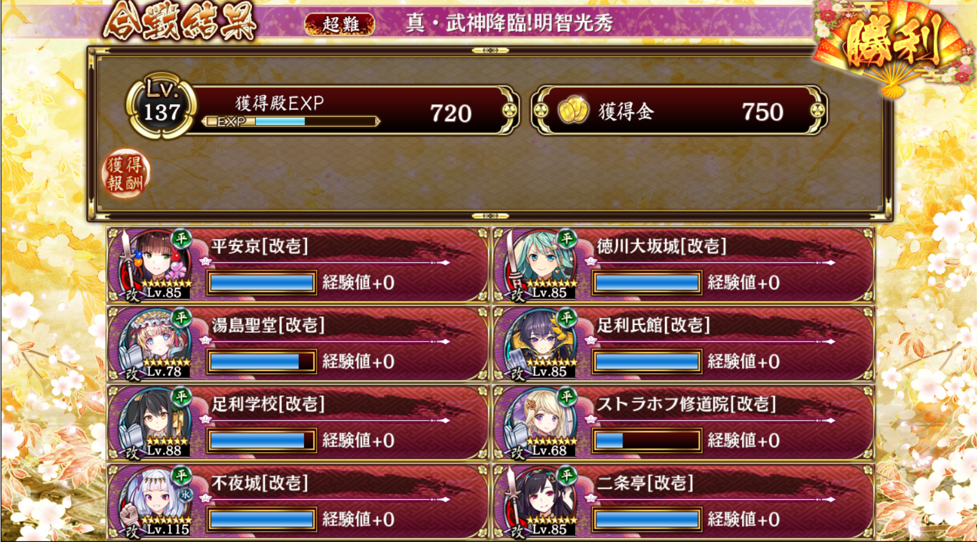Screen dimensions: 980x542
Task: Select the 平安京[改壱] character portrait
Action: pyautogui.click(x=156, y=264)
